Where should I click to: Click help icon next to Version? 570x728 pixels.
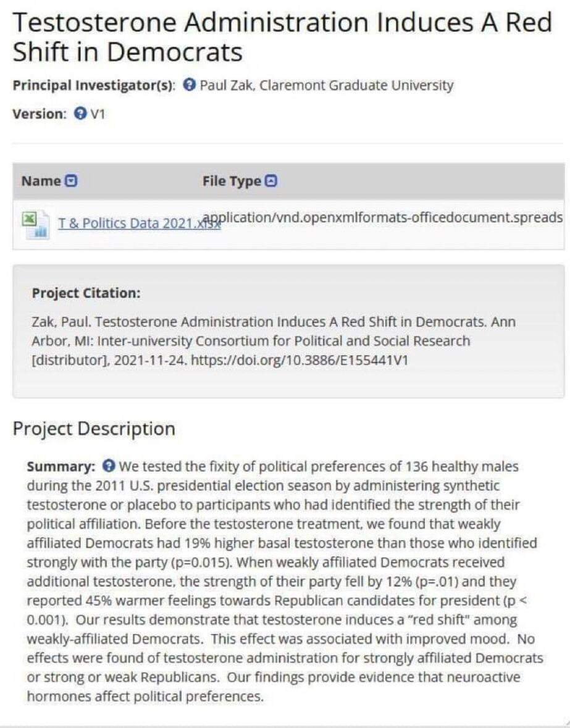coord(80,114)
